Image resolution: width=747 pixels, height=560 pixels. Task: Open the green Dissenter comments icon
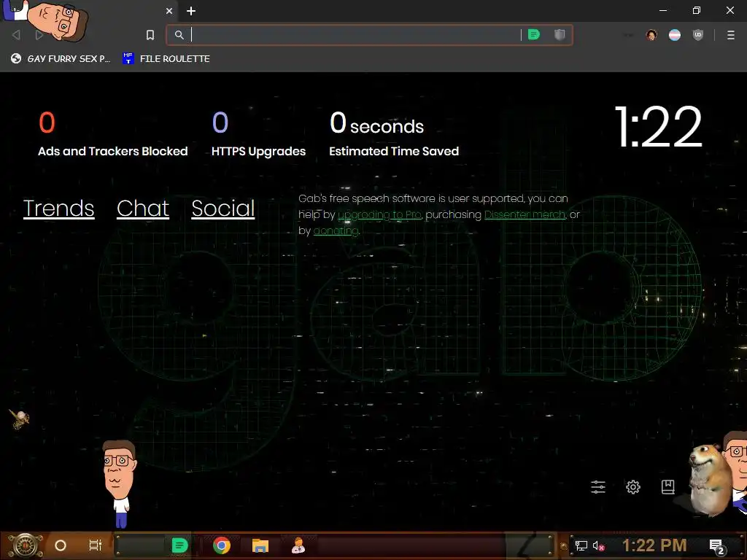(x=534, y=34)
